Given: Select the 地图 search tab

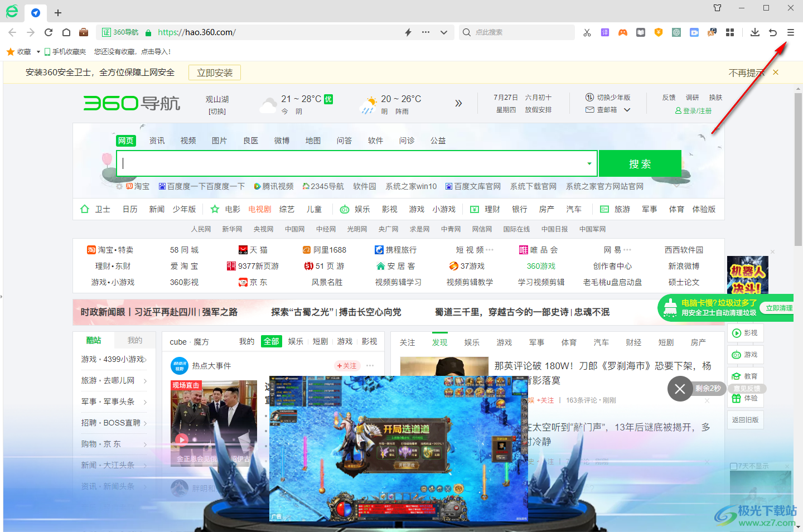Looking at the screenshot, I should tap(313, 141).
